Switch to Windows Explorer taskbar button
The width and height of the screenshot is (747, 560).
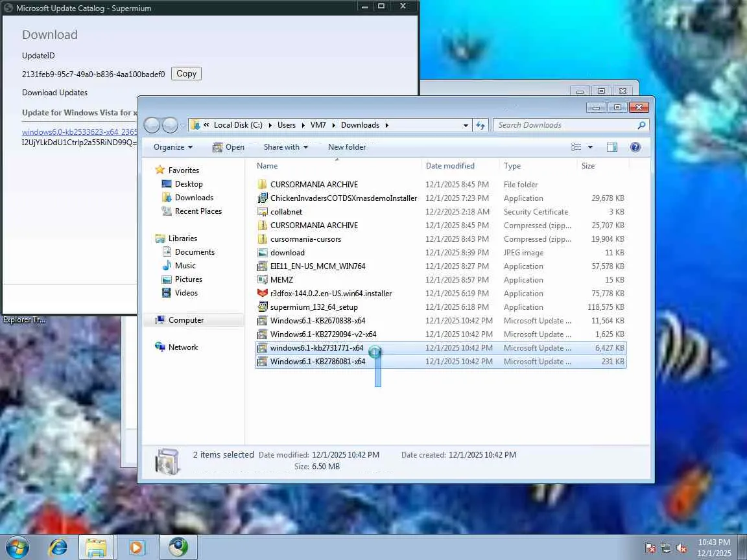pos(96,547)
